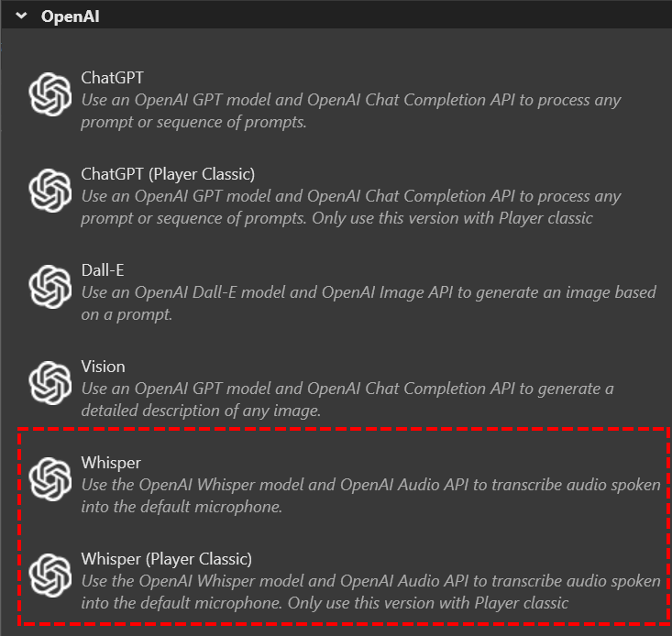Select the Vision item title

pos(103,367)
